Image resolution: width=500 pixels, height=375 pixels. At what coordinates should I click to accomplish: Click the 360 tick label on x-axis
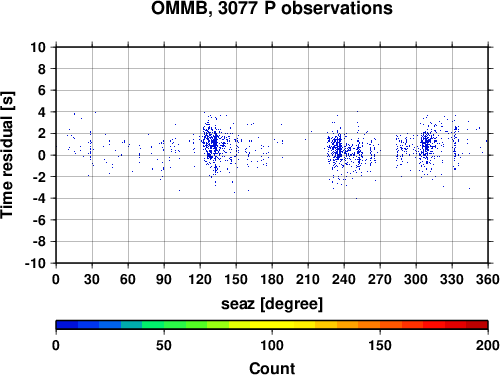[x=488, y=279]
